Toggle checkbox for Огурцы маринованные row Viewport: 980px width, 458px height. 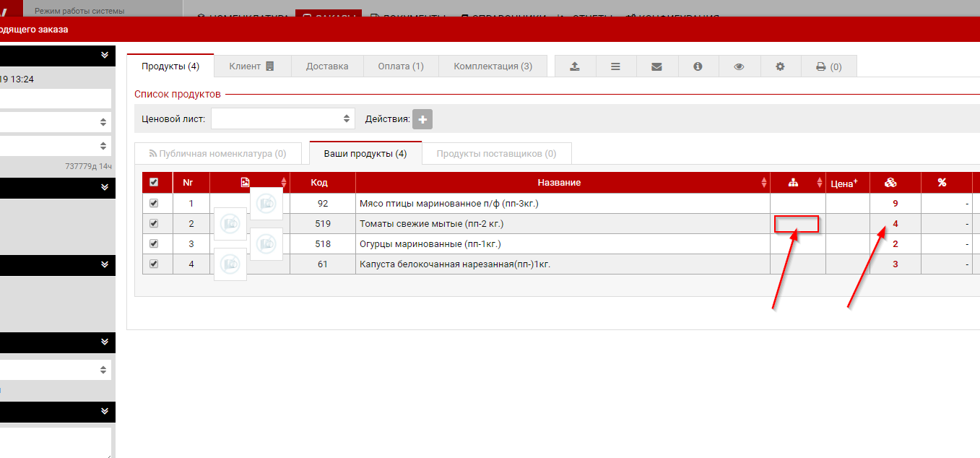point(153,244)
